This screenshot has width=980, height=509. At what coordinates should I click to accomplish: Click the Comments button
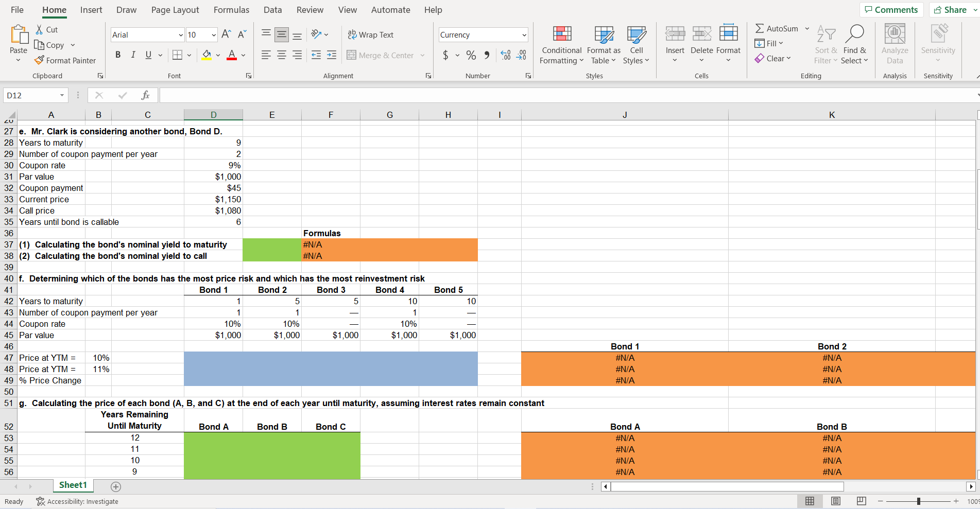point(891,9)
